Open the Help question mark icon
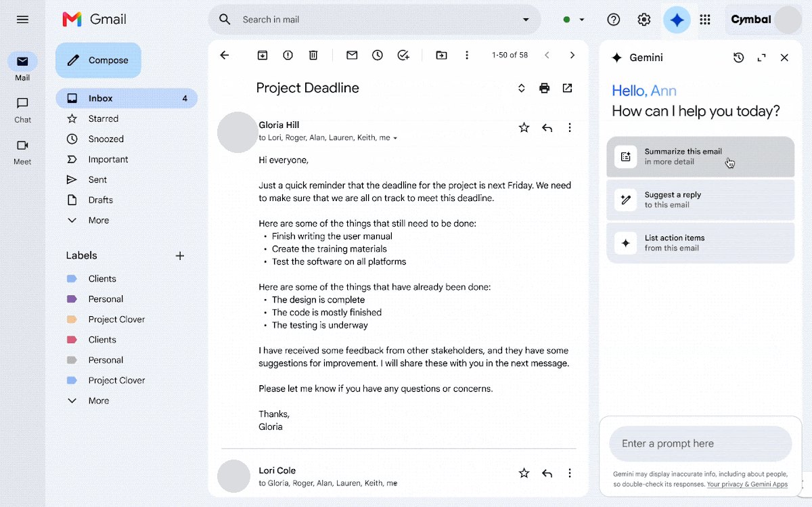The height and width of the screenshot is (507, 812). click(x=614, y=20)
